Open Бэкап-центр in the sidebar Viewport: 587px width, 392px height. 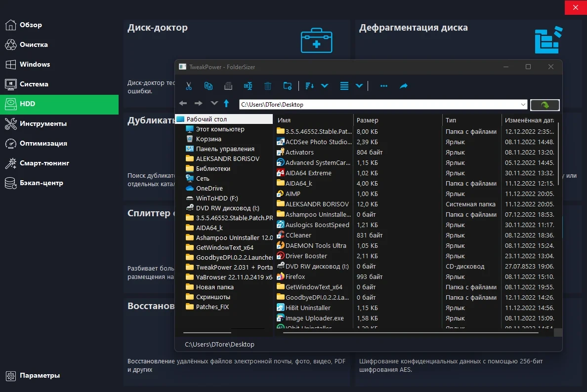coord(59,183)
